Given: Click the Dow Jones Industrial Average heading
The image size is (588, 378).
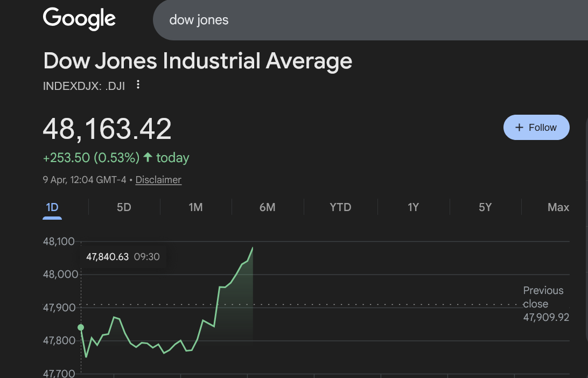Looking at the screenshot, I should (198, 61).
